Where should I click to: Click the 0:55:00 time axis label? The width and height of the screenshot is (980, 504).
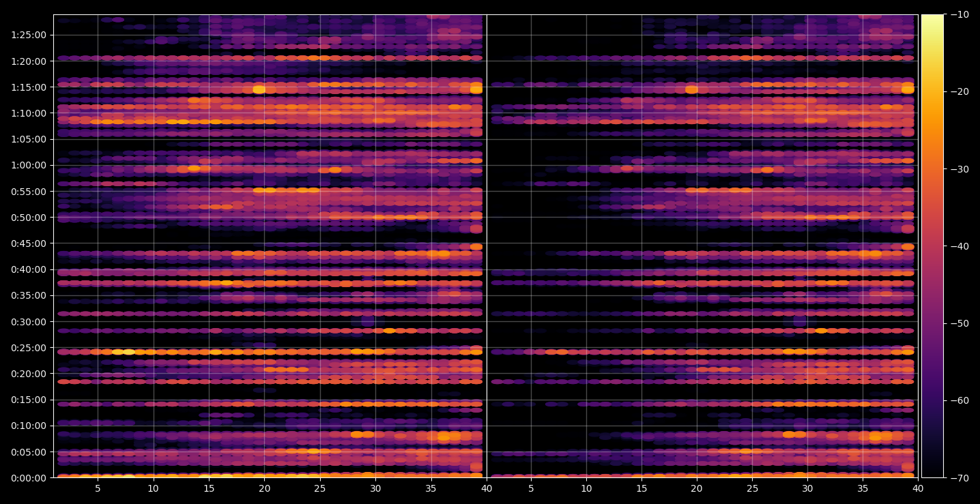point(29,192)
